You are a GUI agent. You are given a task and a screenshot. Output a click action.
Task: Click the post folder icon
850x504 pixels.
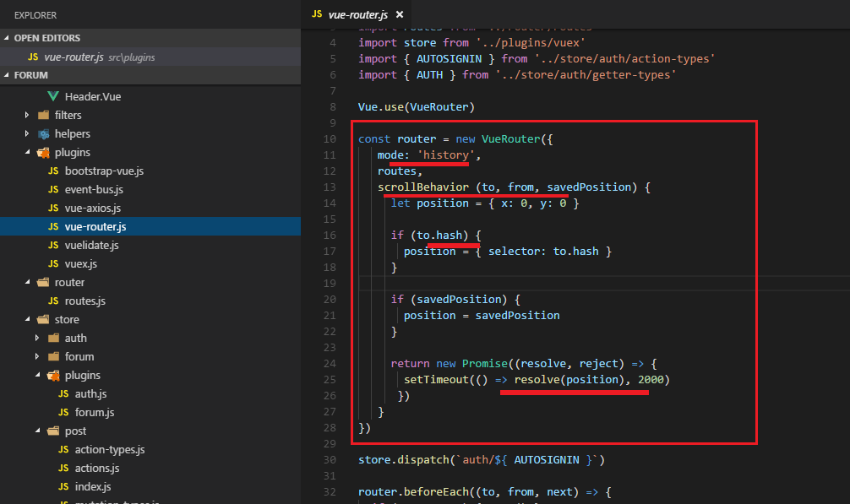click(54, 431)
